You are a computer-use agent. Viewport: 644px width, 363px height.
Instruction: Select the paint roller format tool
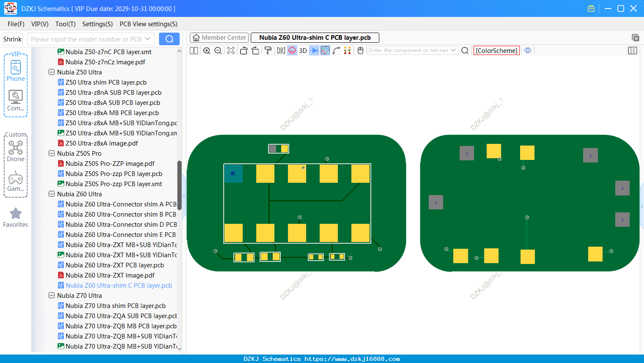[268, 50]
